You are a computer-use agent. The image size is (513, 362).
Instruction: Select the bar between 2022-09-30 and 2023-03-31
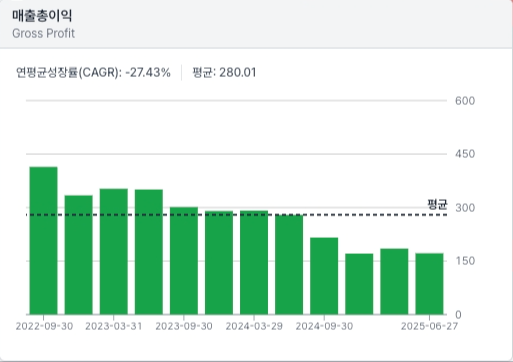coord(78,255)
